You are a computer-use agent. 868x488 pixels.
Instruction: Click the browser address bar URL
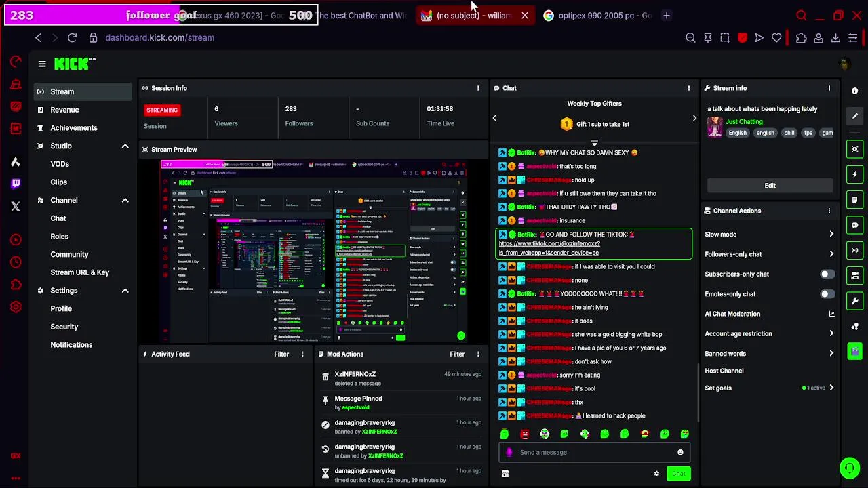click(x=160, y=38)
